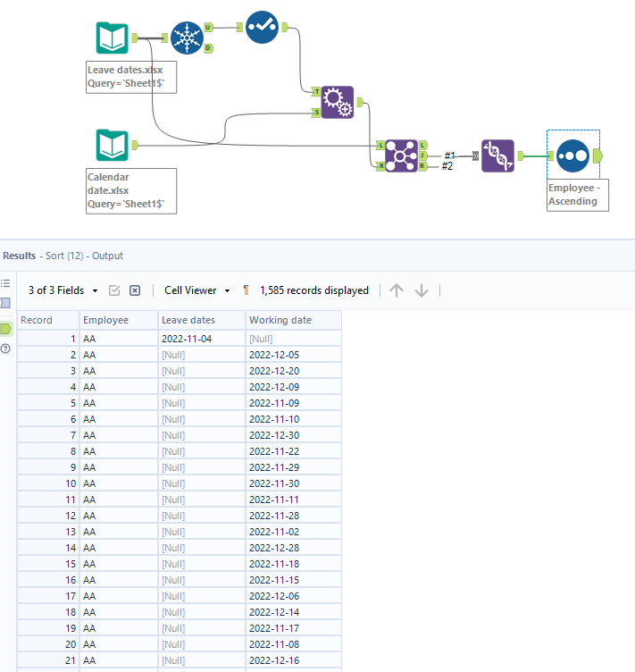Select the blue checkmark Select tool
The width and height of the screenshot is (635, 672).
click(x=262, y=27)
